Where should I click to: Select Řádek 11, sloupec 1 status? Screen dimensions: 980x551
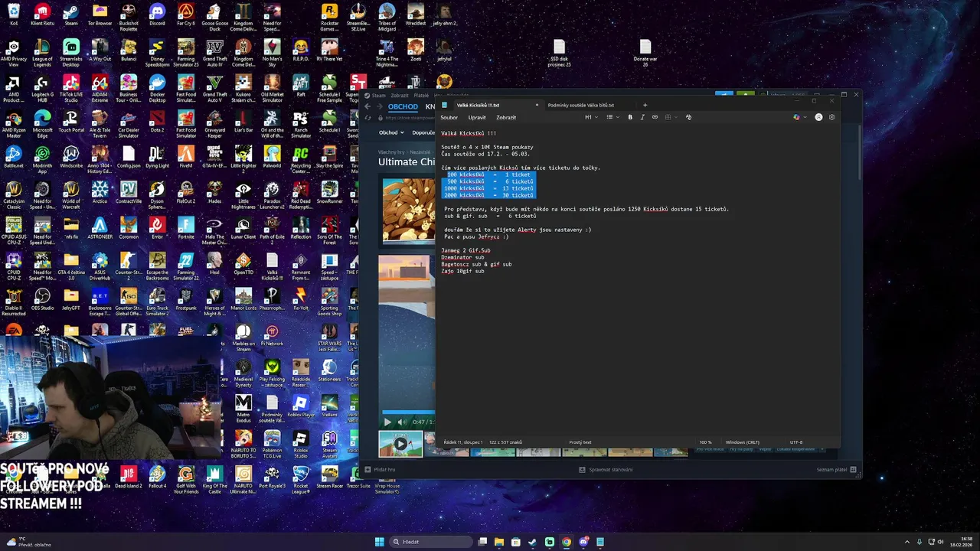[x=463, y=442]
